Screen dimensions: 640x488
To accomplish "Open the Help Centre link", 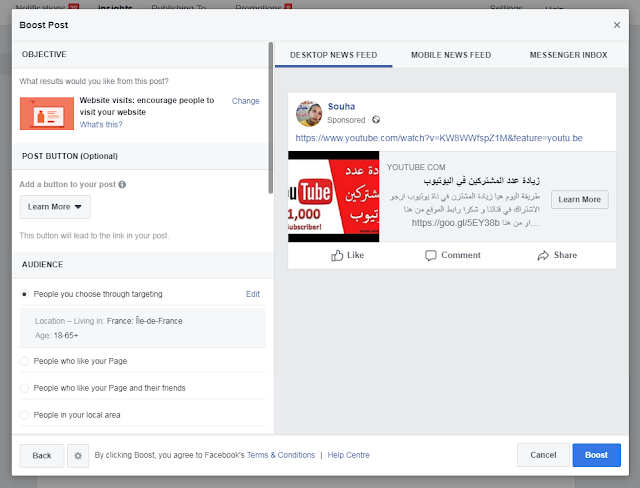I will (x=348, y=455).
